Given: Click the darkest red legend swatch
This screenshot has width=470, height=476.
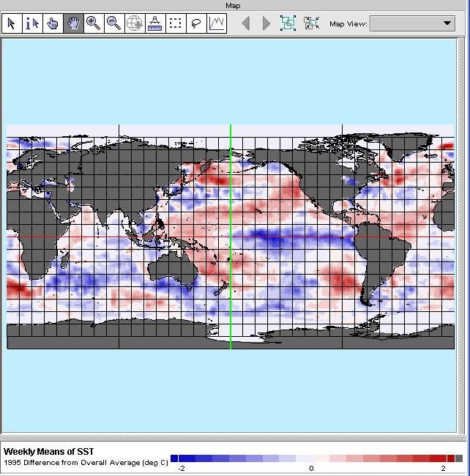Looking at the screenshot, I should pyautogui.click(x=451, y=458).
